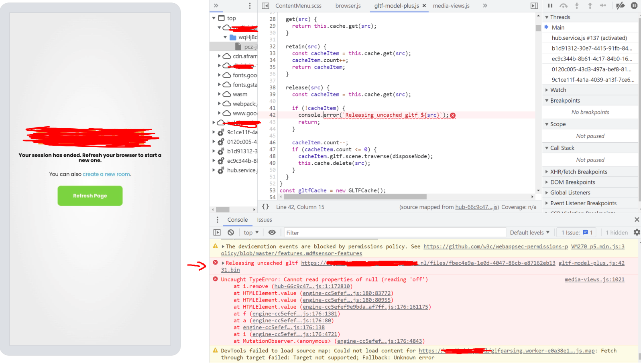Collapse the wqHj8d folder

(x=225, y=37)
